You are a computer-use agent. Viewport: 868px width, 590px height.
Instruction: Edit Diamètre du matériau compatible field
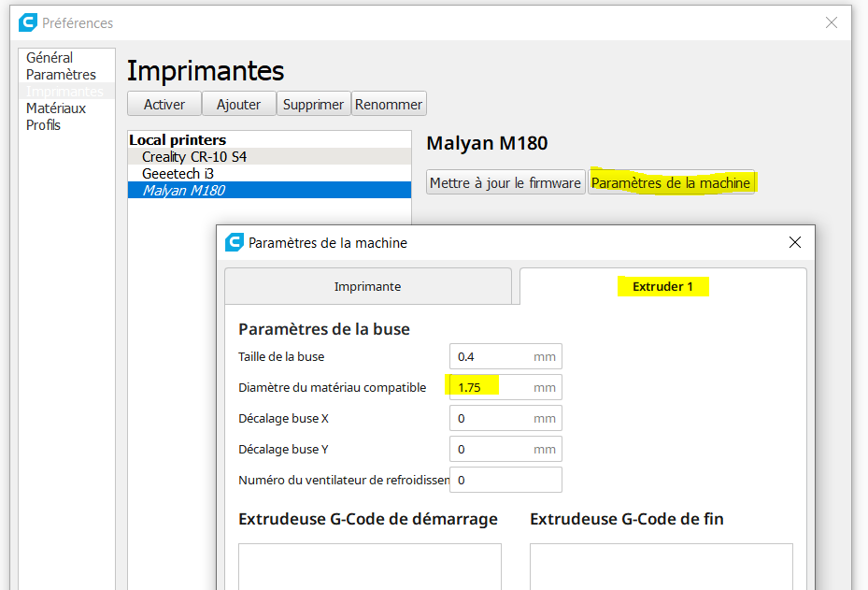tap(505, 387)
